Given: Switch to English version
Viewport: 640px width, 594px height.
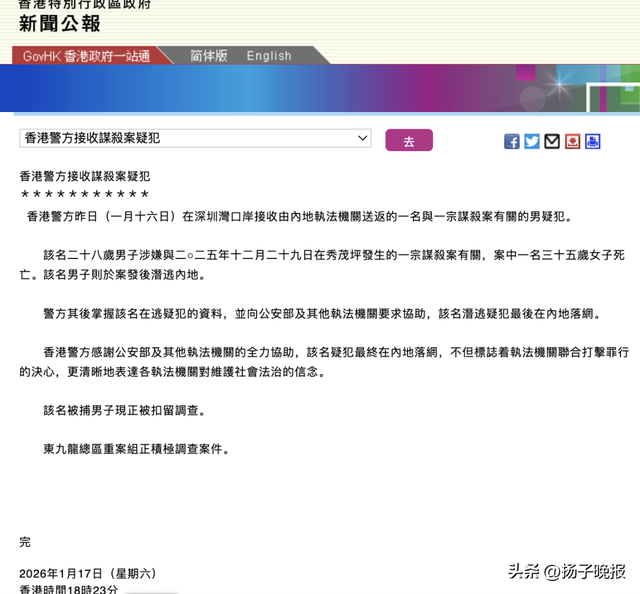Looking at the screenshot, I should point(269,56).
